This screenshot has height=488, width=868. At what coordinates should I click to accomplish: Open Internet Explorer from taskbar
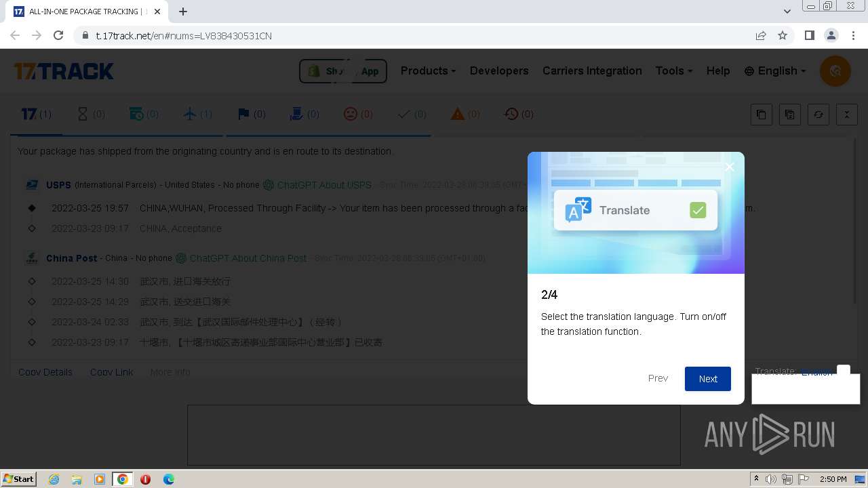54,479
